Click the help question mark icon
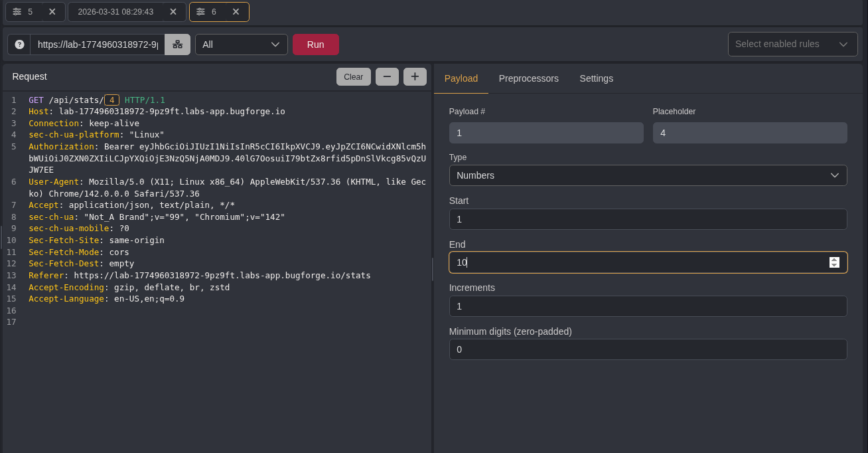The height and width of the screenshot is (453, 868). coord(19,45)
